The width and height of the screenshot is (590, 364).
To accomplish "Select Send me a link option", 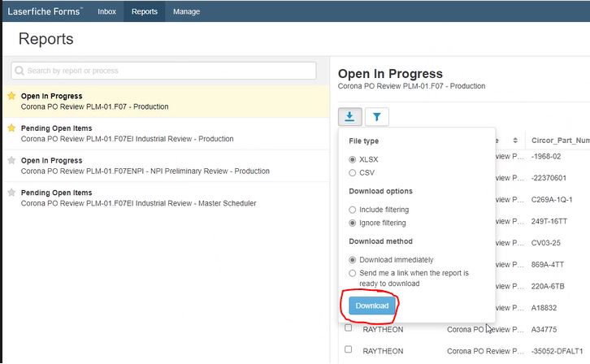I will pos(352,273).
